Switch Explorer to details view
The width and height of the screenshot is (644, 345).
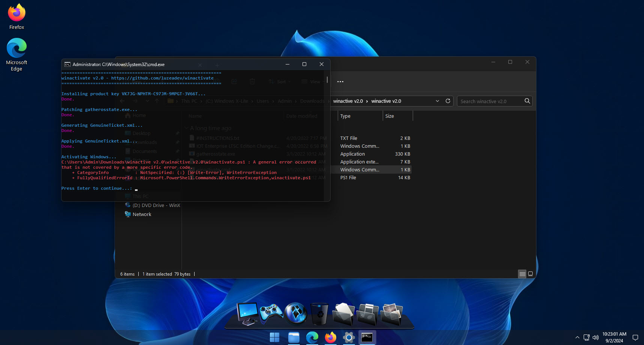522,274
